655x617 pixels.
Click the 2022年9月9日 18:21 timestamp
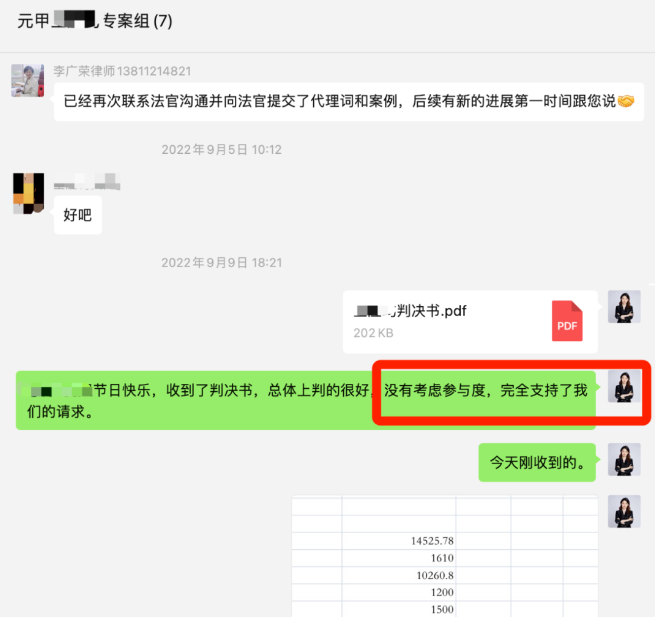click(222, 263)
